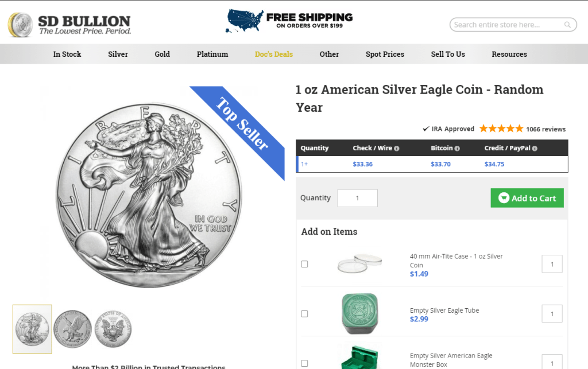Check the Silver American Eagle Monster Box add-on
Image resolution: width=588 pixels, height=369 pixels.
coord(304,363)
